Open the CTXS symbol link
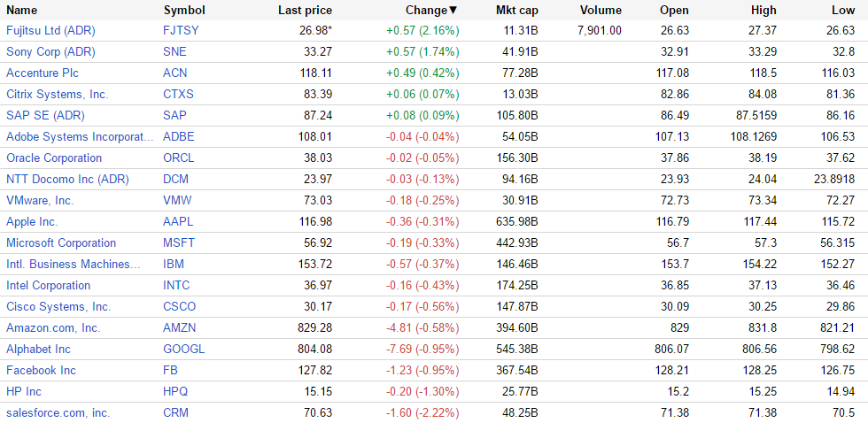 179,95
